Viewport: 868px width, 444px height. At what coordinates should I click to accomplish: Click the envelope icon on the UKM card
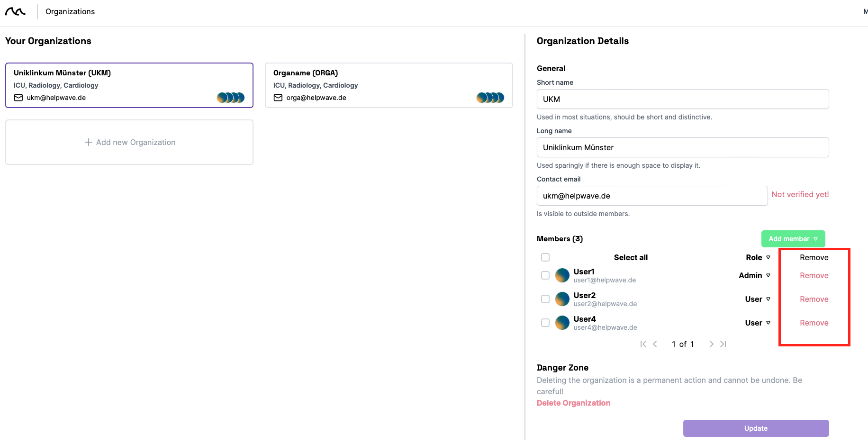[x=18, y=98]
